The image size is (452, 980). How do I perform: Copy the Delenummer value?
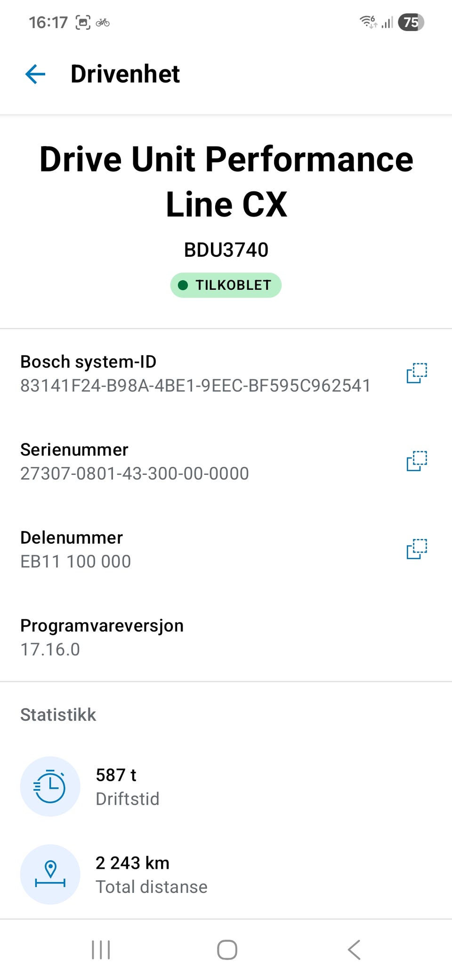(x=417, y=549)
